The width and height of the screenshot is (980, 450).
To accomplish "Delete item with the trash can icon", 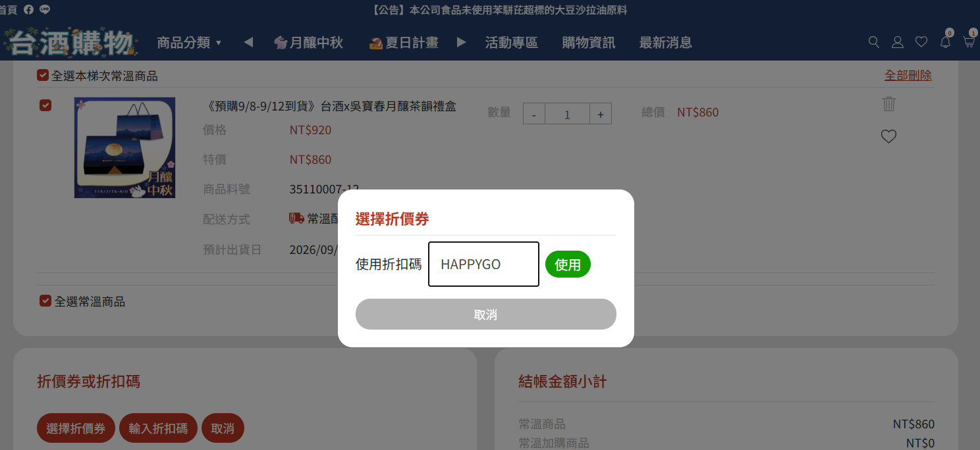I will [889, 103].
